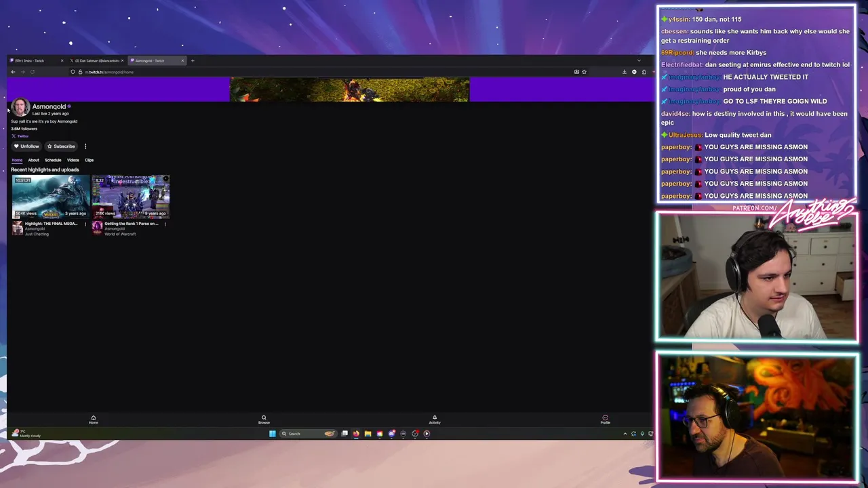Click the extensions icon in browser toolbar

pyautogui.click(x=644, y=72)
